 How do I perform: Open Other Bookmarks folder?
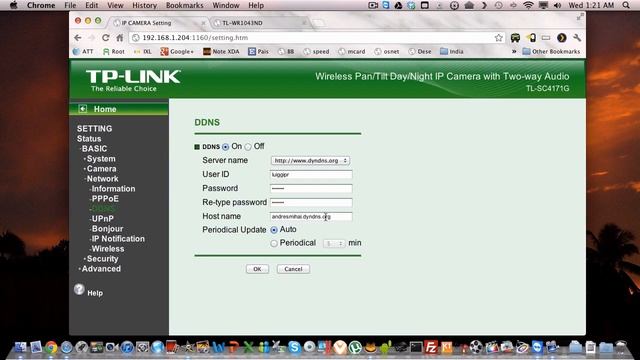551,51
